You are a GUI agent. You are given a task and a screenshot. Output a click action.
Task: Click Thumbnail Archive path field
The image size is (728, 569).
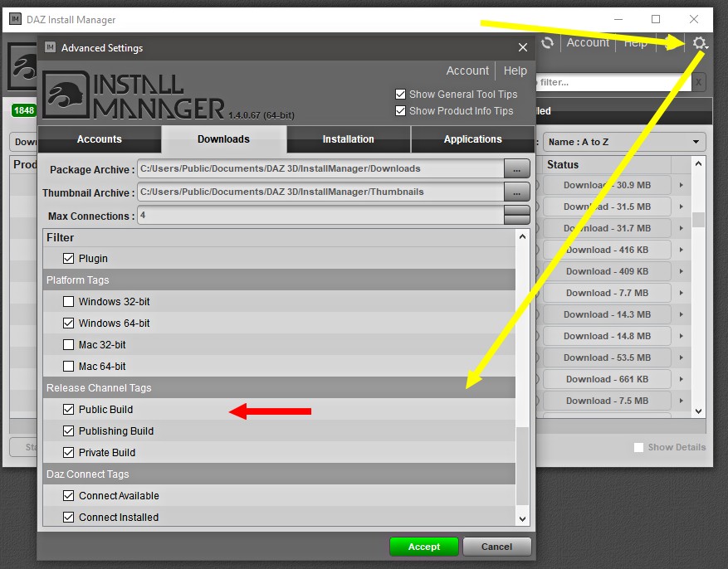320,192
